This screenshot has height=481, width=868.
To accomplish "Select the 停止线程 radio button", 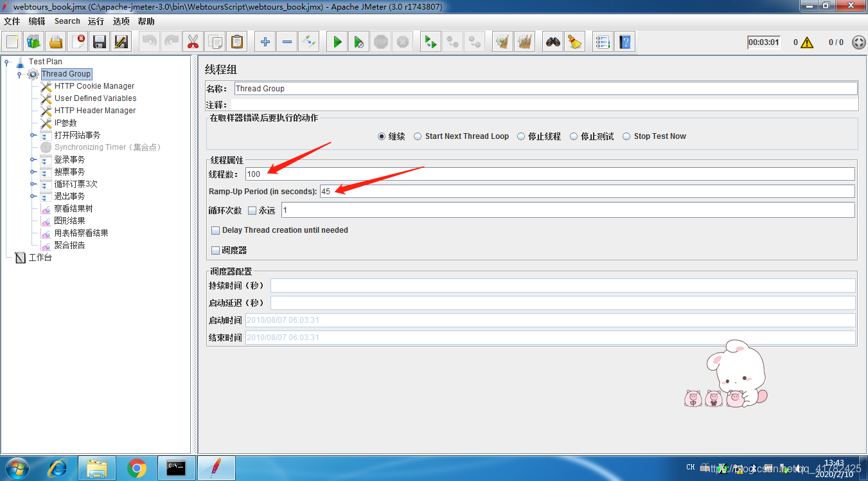I will point(521,136).
